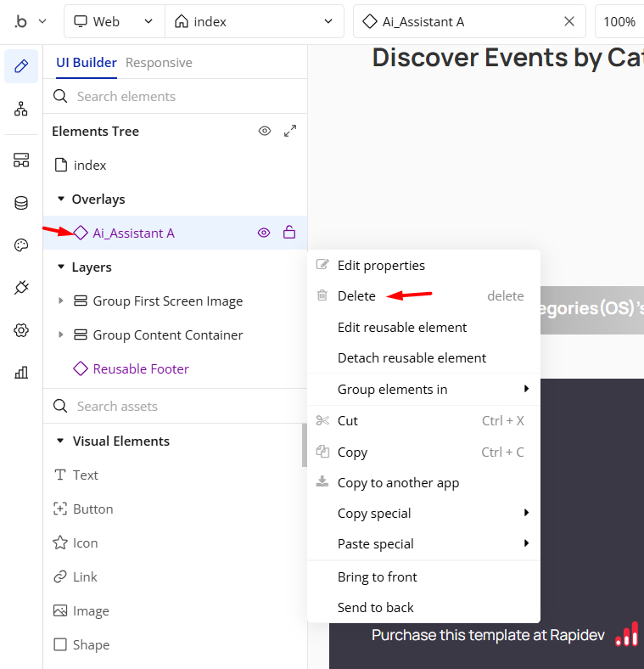Clear the Ai_Assistant A element selector
Screen dimensions: 644x669
(569, 22)
